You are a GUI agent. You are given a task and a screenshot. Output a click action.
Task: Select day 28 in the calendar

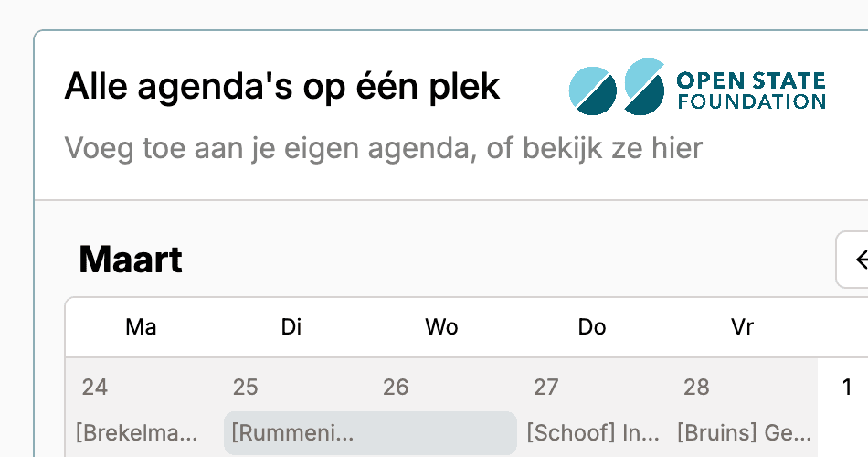coord(696,388)
